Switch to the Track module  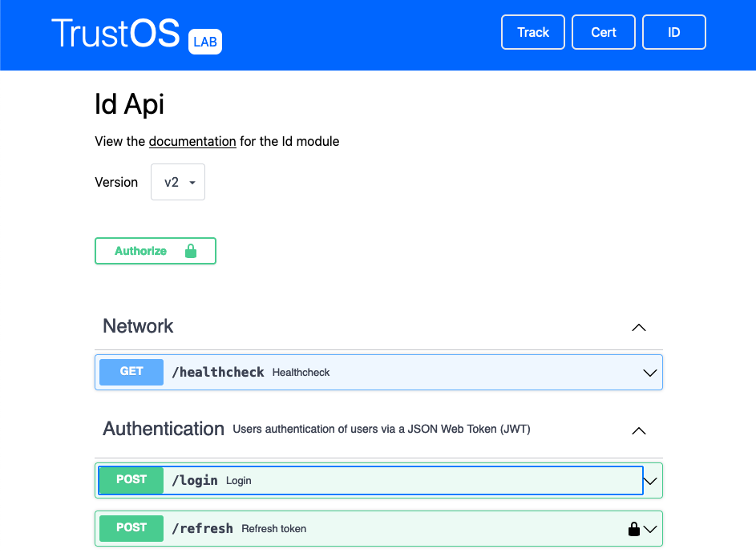(532, 32)
